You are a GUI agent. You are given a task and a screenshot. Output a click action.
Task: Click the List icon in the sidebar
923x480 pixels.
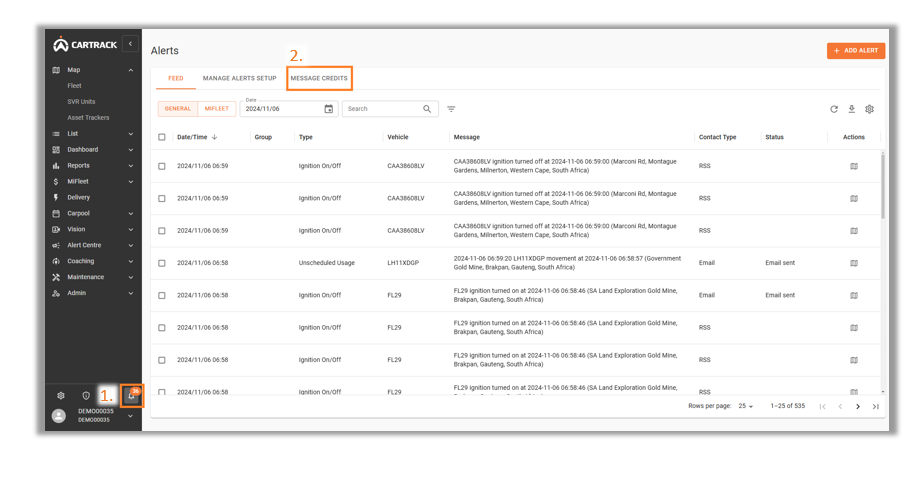click(56, 134)
